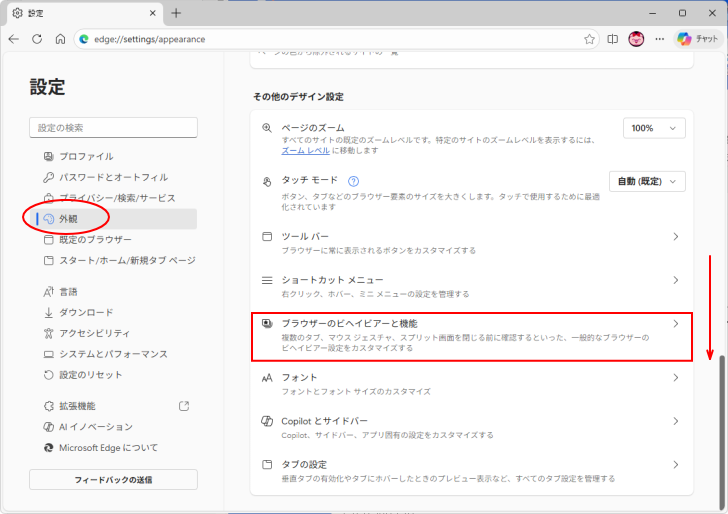Open the タッチ モード 自動 (既定) dropdown
This screenshot has width=728, height=514.
click(x=647, y=182)
